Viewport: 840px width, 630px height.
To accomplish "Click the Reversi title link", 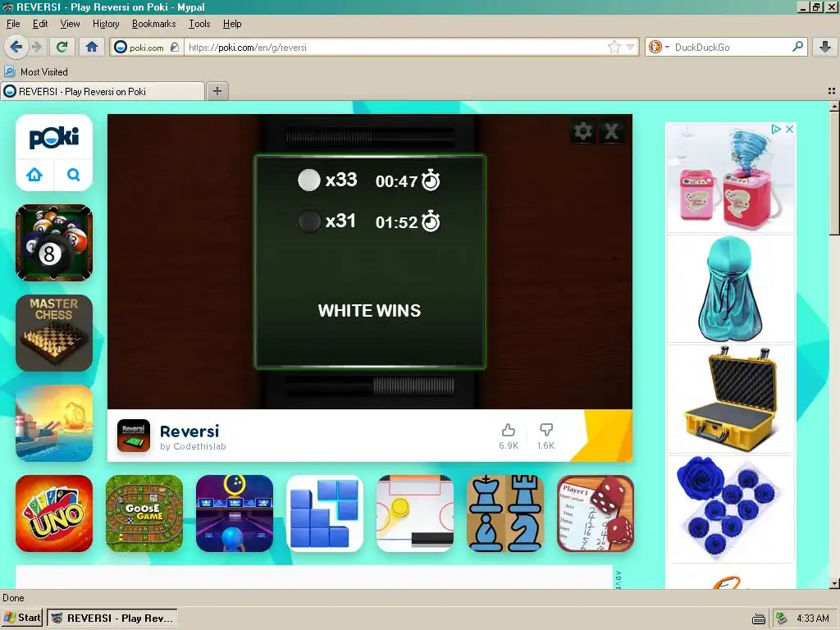I will tap(189, 431).
